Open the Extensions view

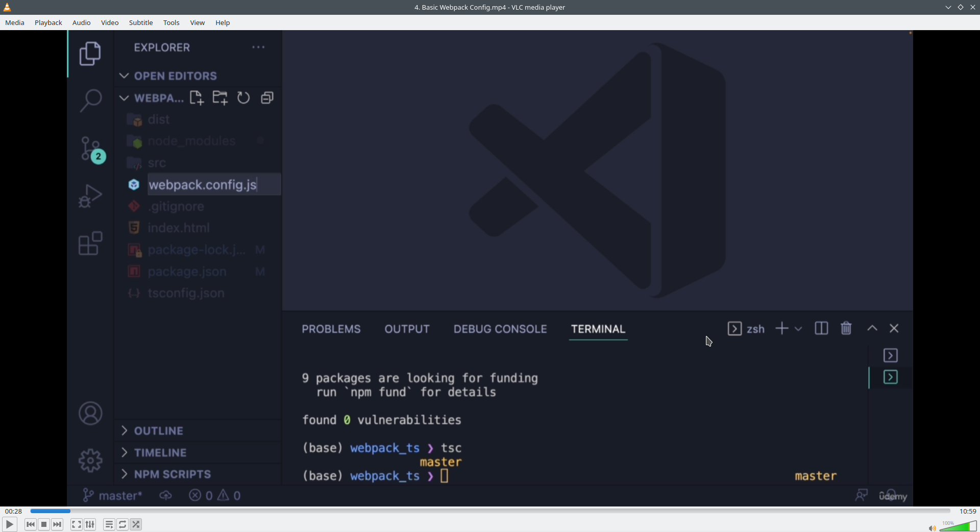[x=90, y=243]
